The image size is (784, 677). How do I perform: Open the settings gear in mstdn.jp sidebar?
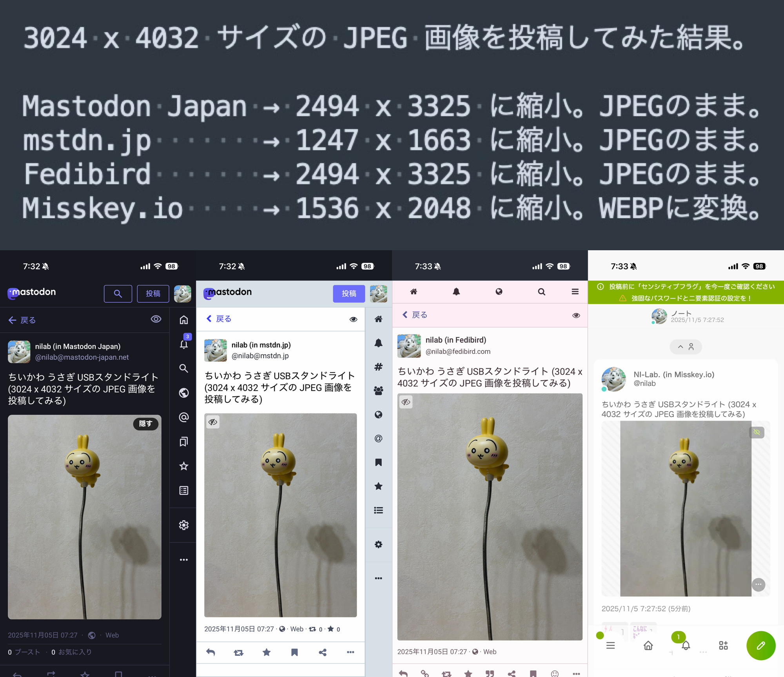tap(378, 544)
